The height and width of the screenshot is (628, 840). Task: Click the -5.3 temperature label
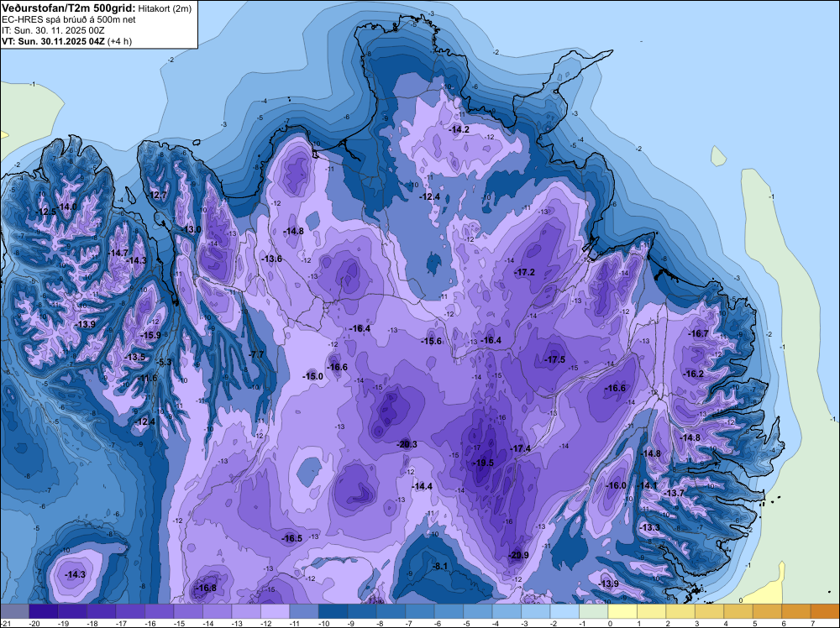point(164,363)
